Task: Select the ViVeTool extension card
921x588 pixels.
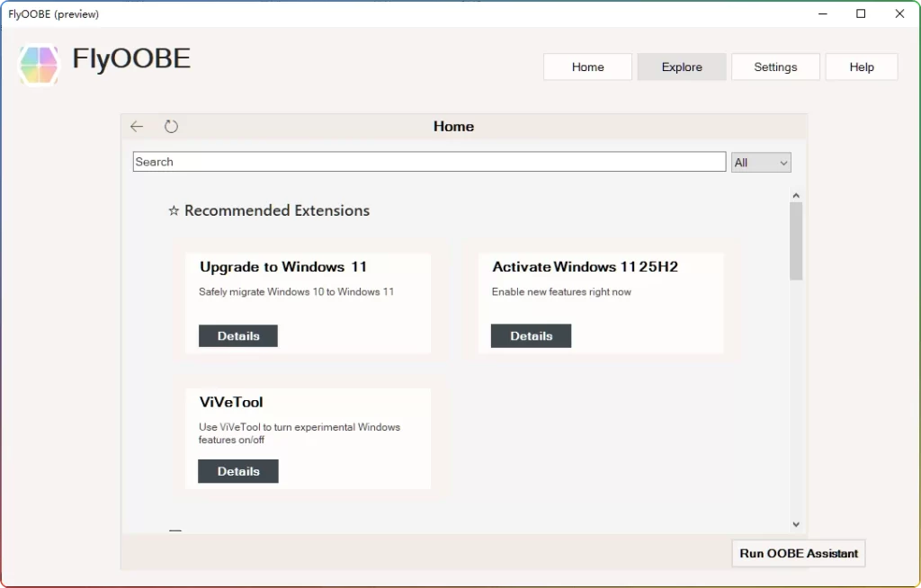Action: click(308, 414)
